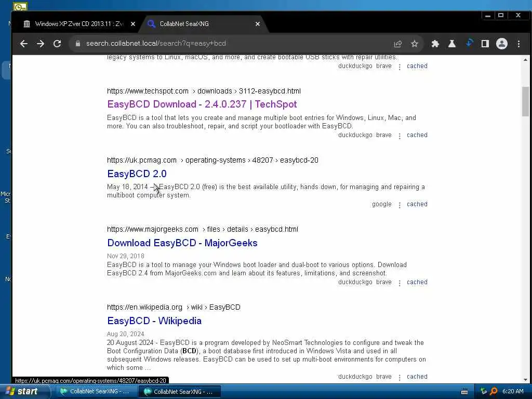Viewport: 532px width, 399px height.
Task: Open EasyBCD Download TechSpot result
Action: pos(202,104)
